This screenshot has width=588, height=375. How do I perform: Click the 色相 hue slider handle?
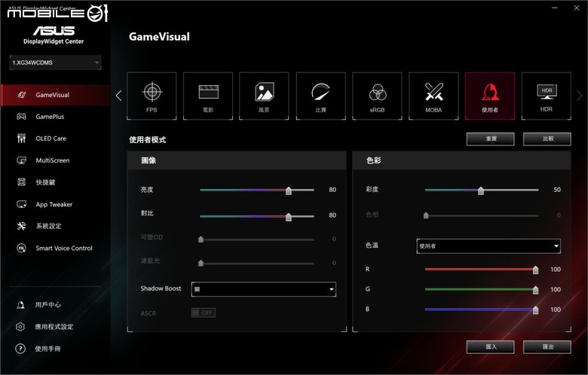(426, 215)
